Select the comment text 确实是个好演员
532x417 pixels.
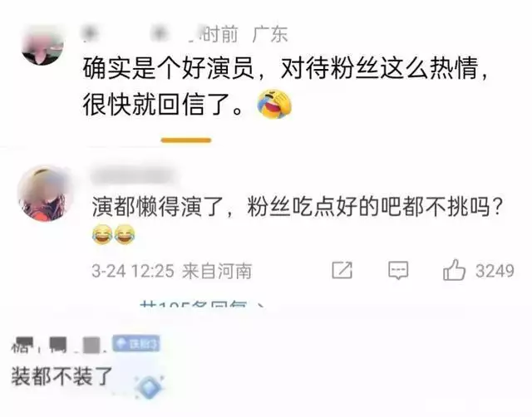pyautogui.click(x=168, y=69)
